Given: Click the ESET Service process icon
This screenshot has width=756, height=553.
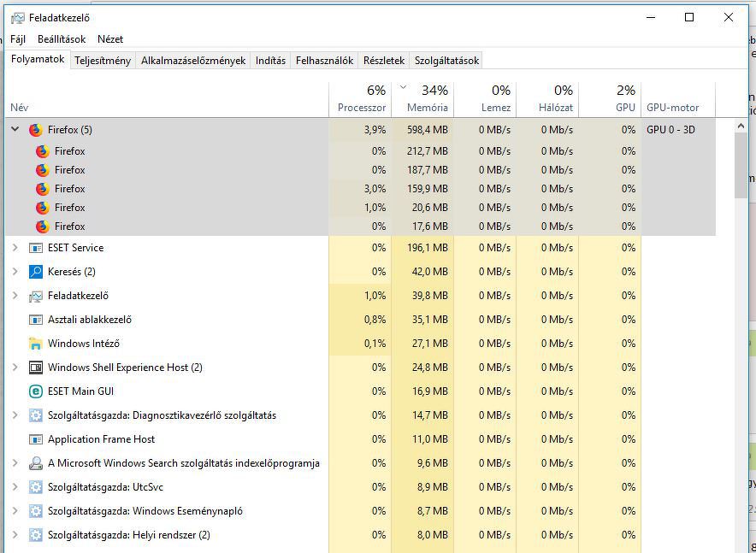Looking at the screenshot, I should (36, 248).
